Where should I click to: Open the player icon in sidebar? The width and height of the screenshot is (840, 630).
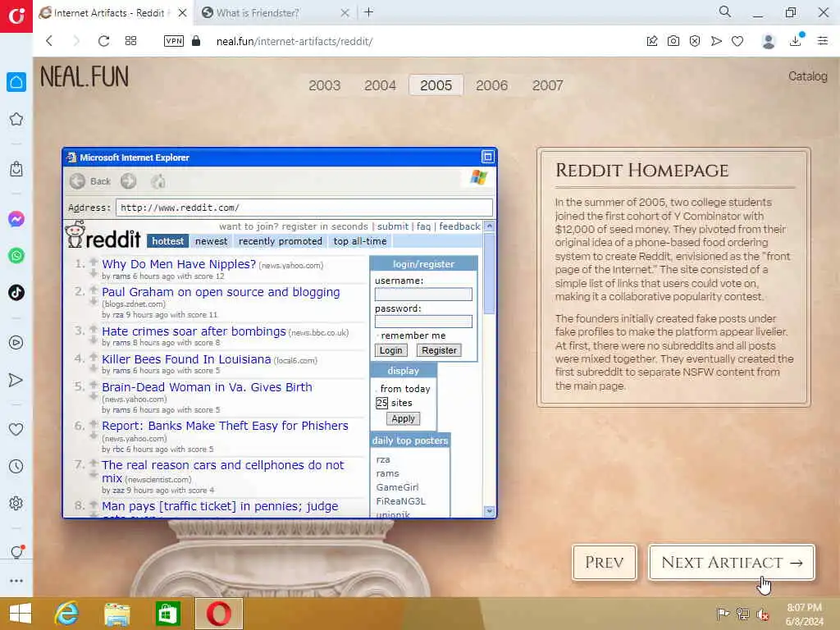[16, 343]
